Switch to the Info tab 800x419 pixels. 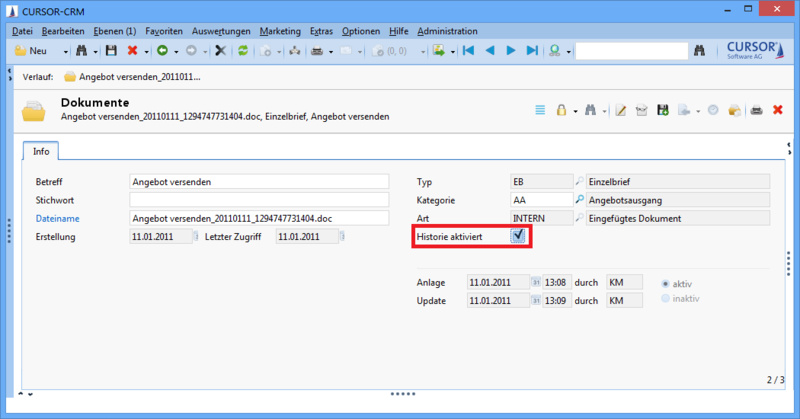pyautogui.click(x=41, y=152)
